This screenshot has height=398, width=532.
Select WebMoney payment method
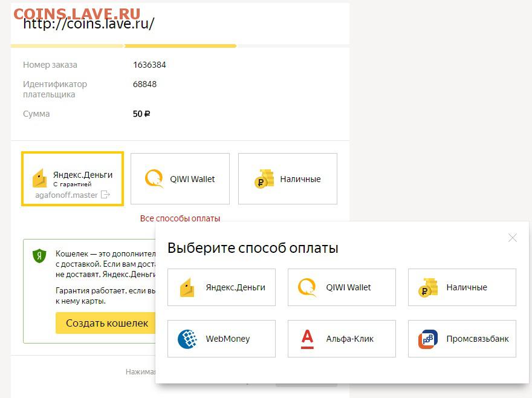point(221,339)
